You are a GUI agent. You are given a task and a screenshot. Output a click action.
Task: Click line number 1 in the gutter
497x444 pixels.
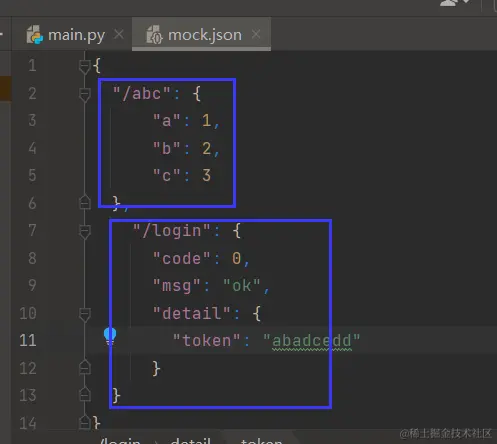[32, 65]
